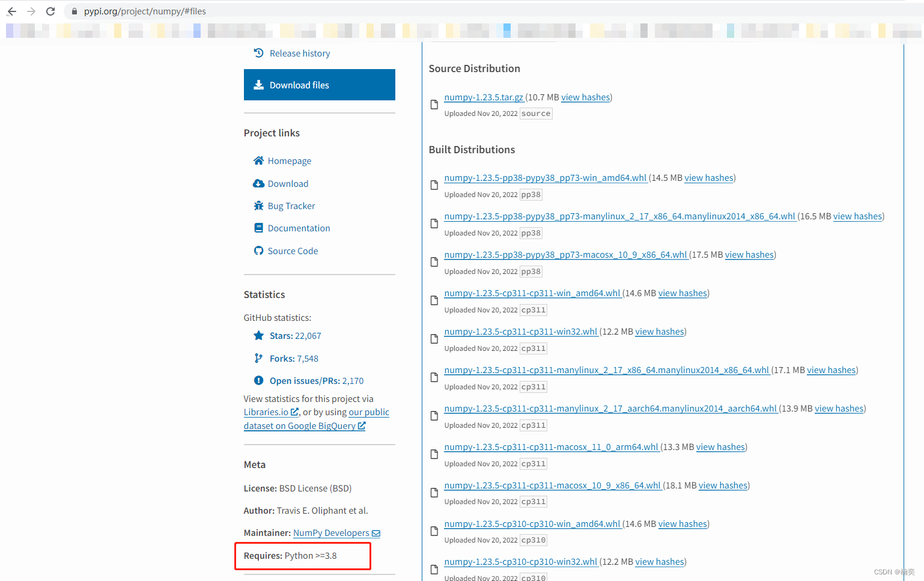Click the Release history clock icon

(258, 53)
